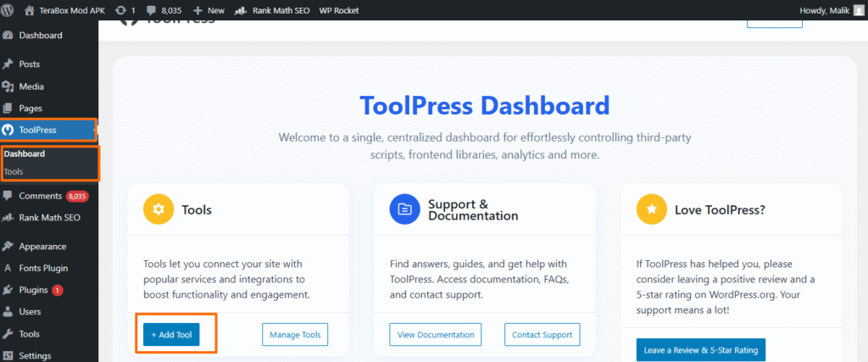Click the WordPress logo in admin bar
The image size is (868, 362).
8,10
